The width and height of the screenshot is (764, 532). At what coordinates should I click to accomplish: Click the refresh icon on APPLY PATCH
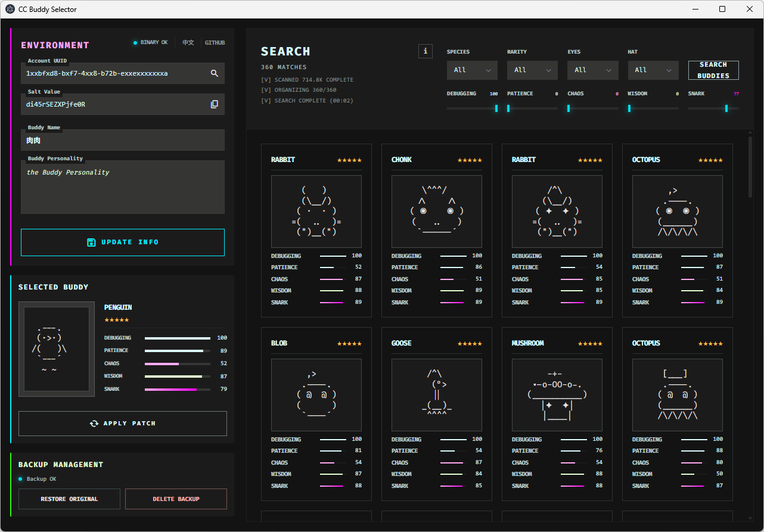tap(94, 423)
